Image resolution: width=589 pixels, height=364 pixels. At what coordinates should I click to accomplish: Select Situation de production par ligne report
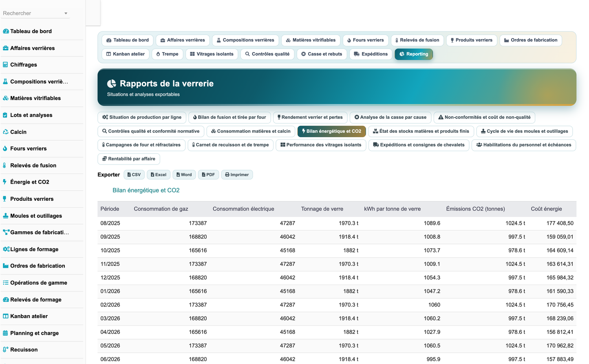coord(142,117)
